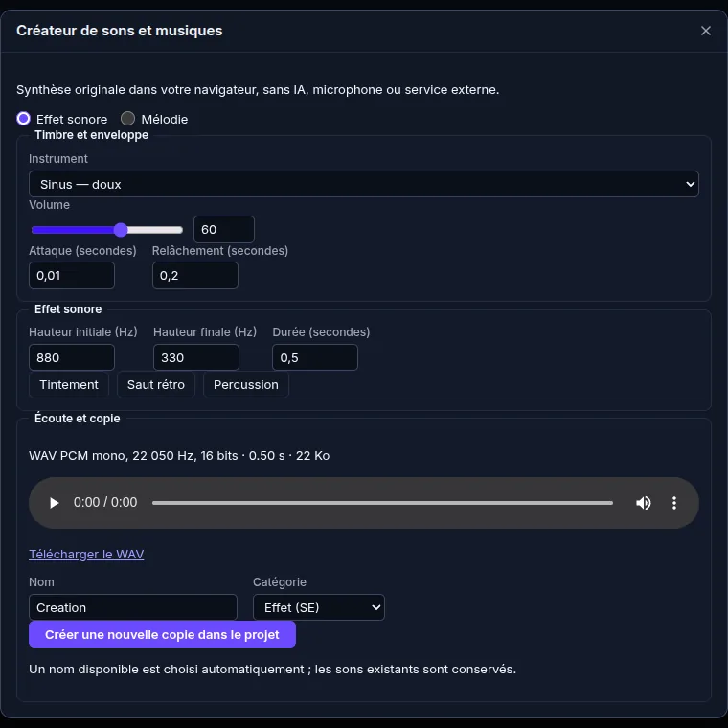This screenshot has height=728, width=728.
Task: Click the Hauteur initiale (Hz) field
Action: (72, 357)
